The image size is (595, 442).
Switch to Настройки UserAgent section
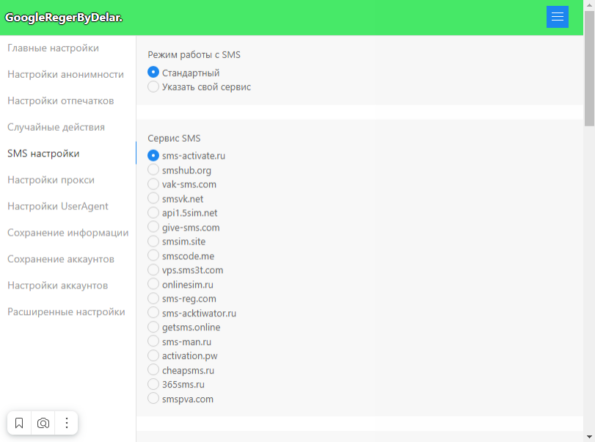[x=58, y=206]
